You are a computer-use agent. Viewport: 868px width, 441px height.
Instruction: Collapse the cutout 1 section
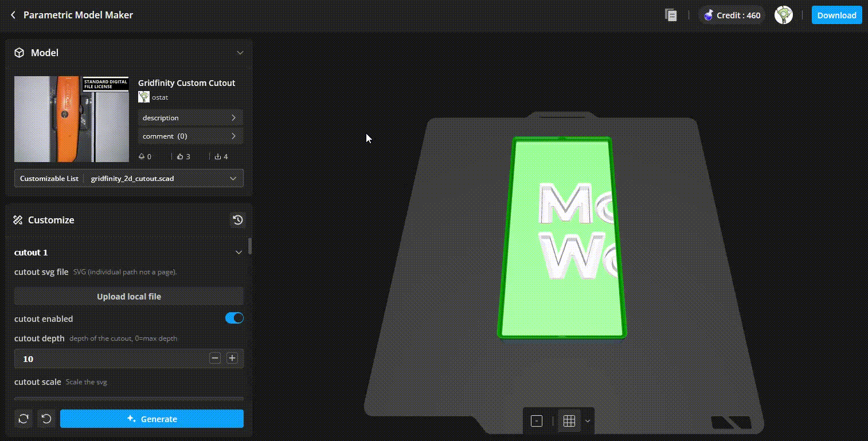click(239, 252)
